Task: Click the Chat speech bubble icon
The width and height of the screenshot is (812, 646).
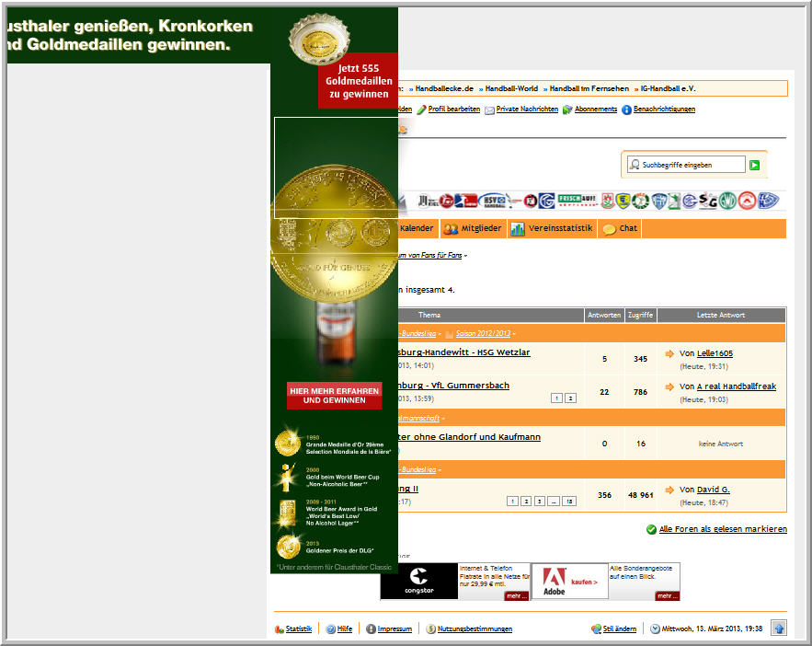Action: (609, 229)
